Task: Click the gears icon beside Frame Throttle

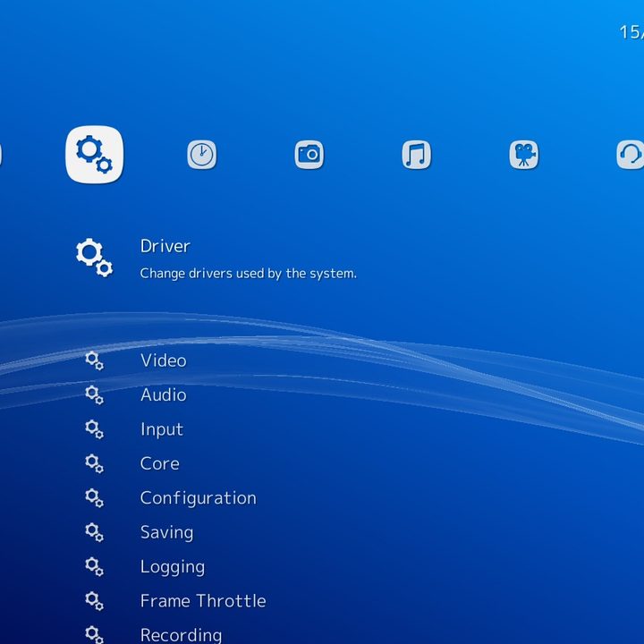Action: pyautogui.click(x=95, y=601)
